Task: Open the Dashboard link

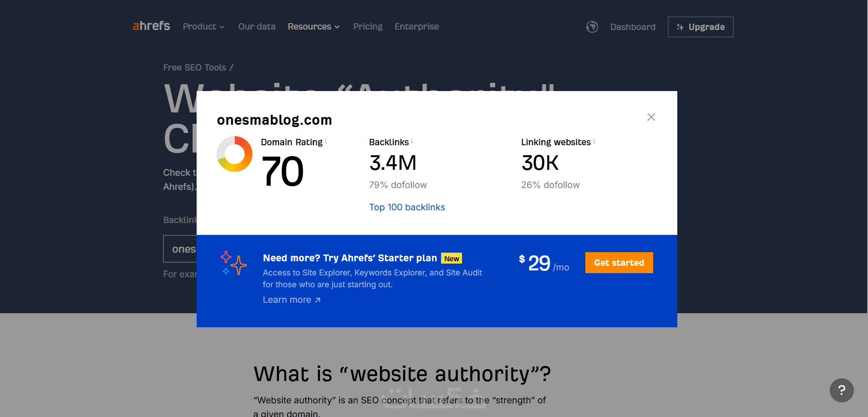Action: coord(633,27)
